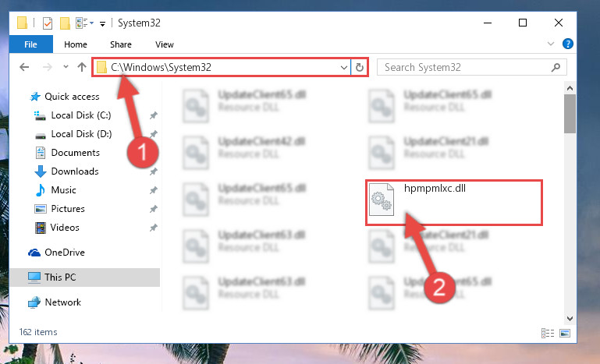Click the new folder icon in quick toolbar
Screen dimensions: 600x364
pyautogui.click(x=65, y=23)
